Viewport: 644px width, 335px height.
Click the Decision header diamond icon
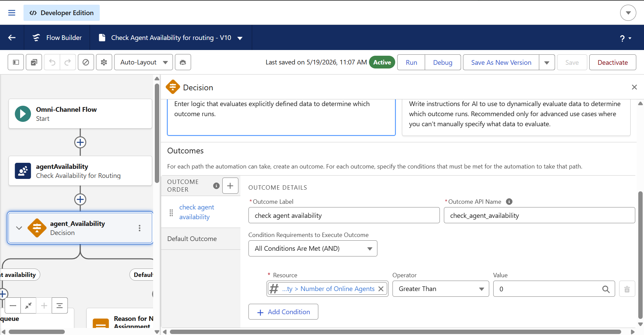click(173, 87)
